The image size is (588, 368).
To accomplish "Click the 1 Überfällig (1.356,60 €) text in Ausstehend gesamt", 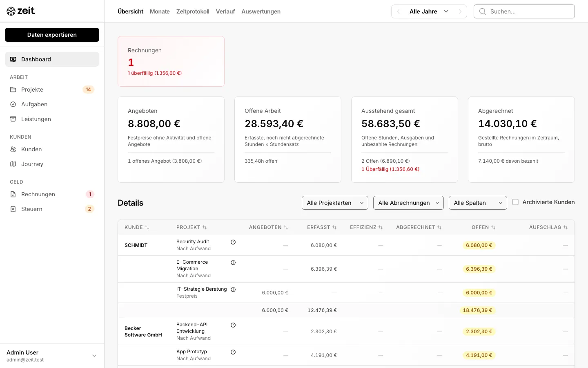I will coord(390,169).
